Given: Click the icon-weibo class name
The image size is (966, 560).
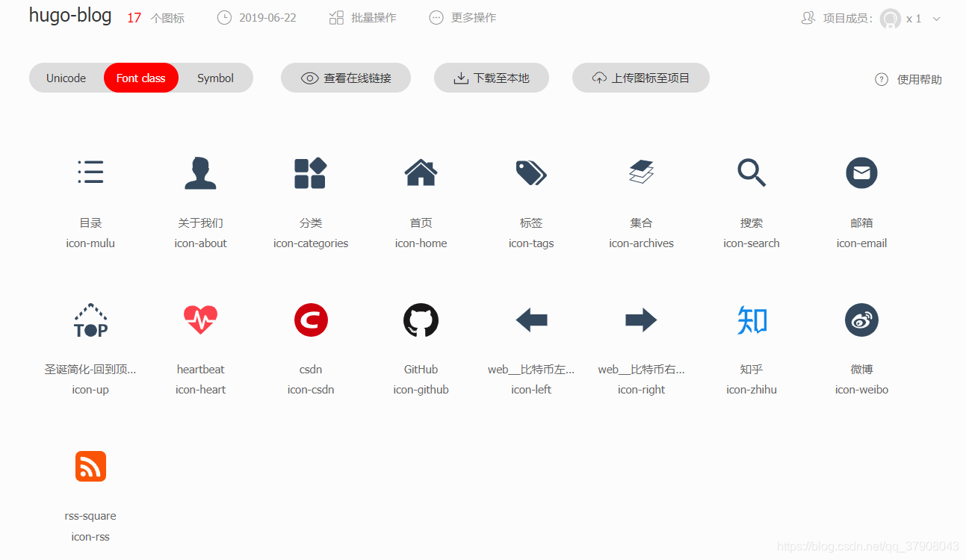Looking at the screenshot, I should coord(861,390).
